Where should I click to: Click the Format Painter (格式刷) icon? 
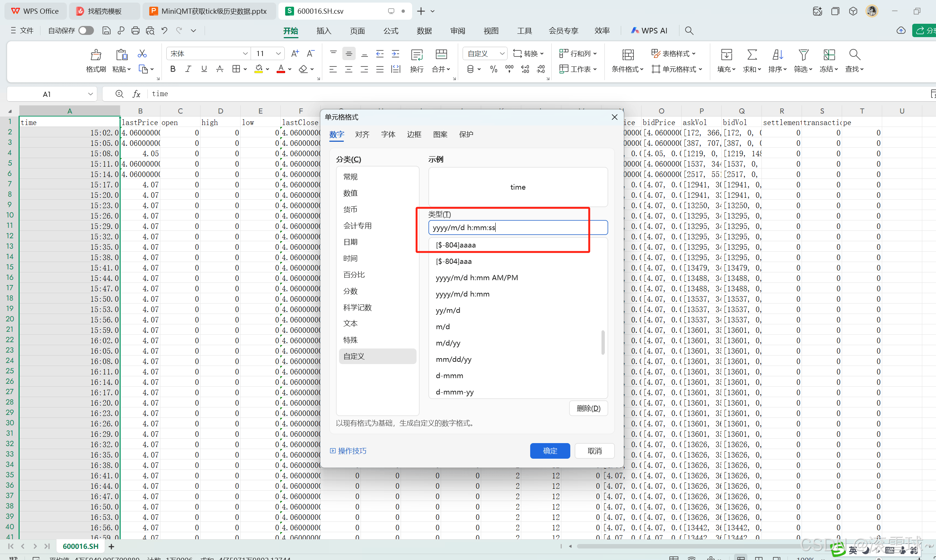[x=96, y=55]
